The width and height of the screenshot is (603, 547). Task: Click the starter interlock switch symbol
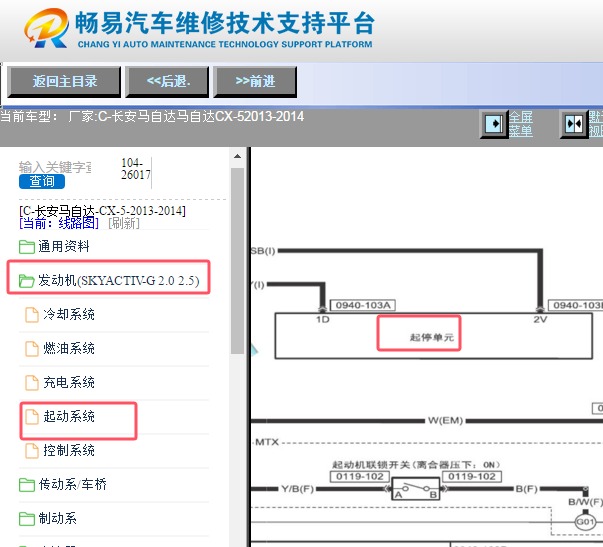point(415,489)
